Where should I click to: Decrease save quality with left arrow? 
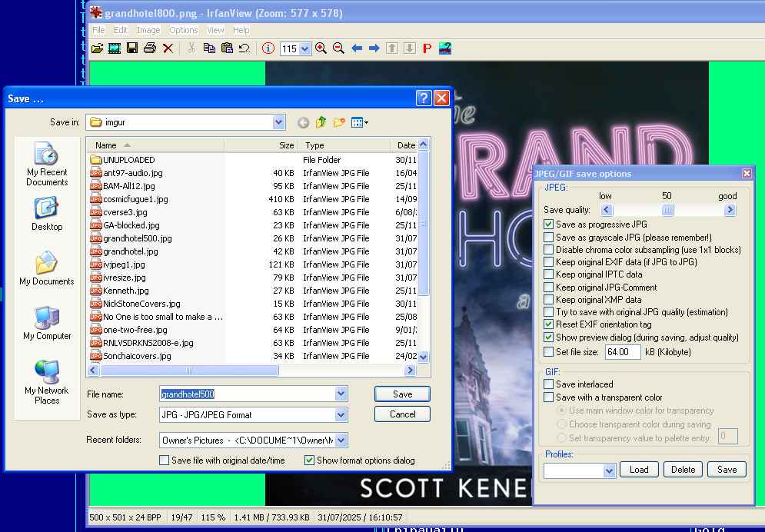[x=606, y=210]
